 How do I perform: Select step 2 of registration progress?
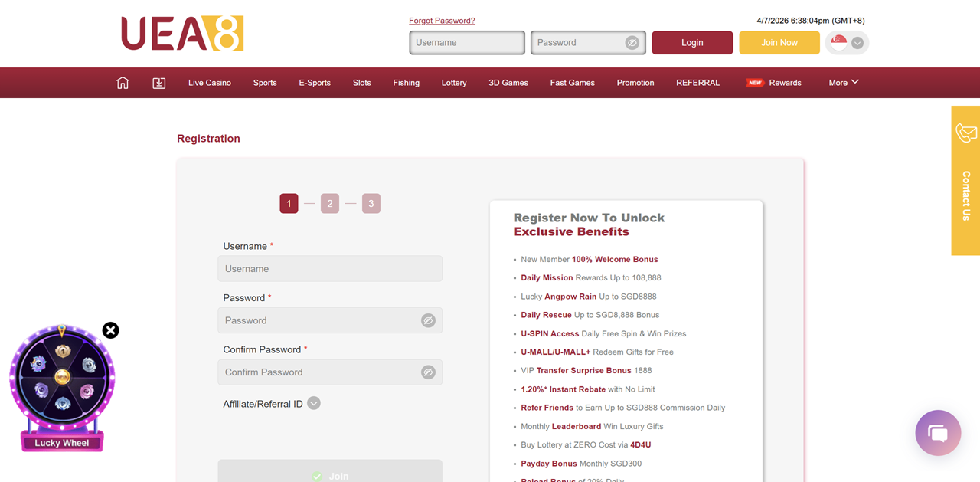click(330, 203)
